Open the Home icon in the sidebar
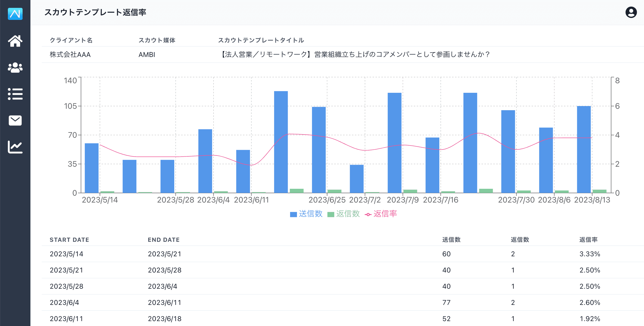Image resolution: width=644 pixels, height=326 pixels. tap(15, 41)
